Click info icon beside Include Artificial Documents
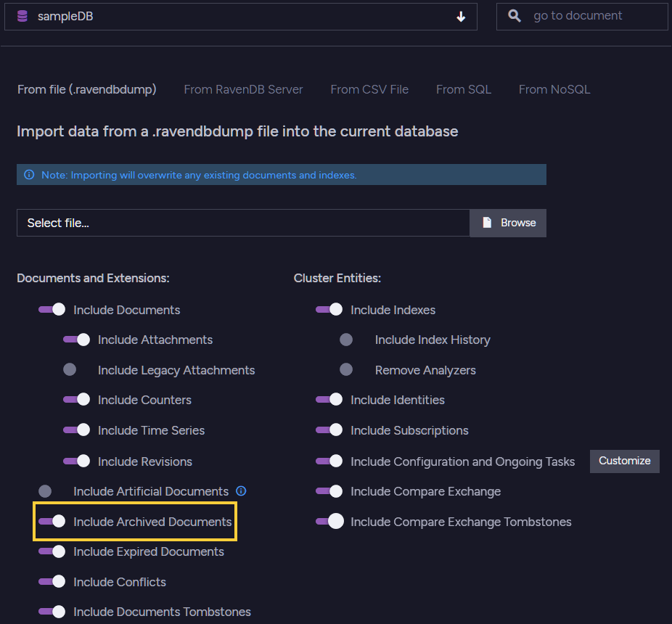The width and height of the screenshot is (672, 624). pos(241,490)
